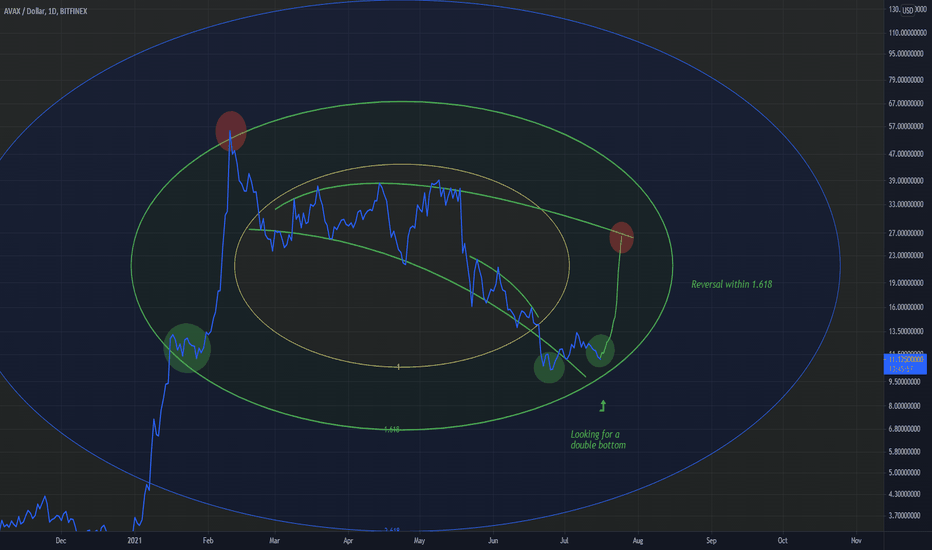This screenshot has width=932, height=550.
Task: Click the Apr label on time axis
Action: pyautogui.click(x=348, y=540)
